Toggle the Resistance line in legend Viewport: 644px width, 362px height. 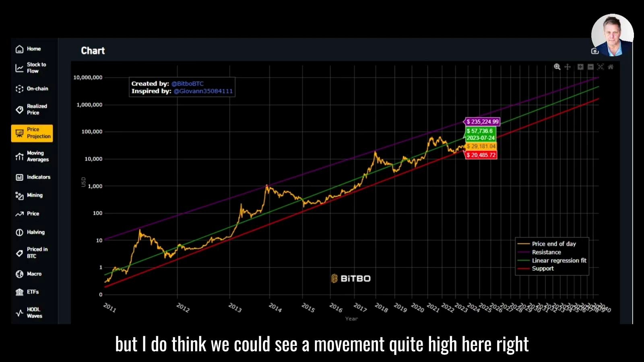tap(546, 252)
